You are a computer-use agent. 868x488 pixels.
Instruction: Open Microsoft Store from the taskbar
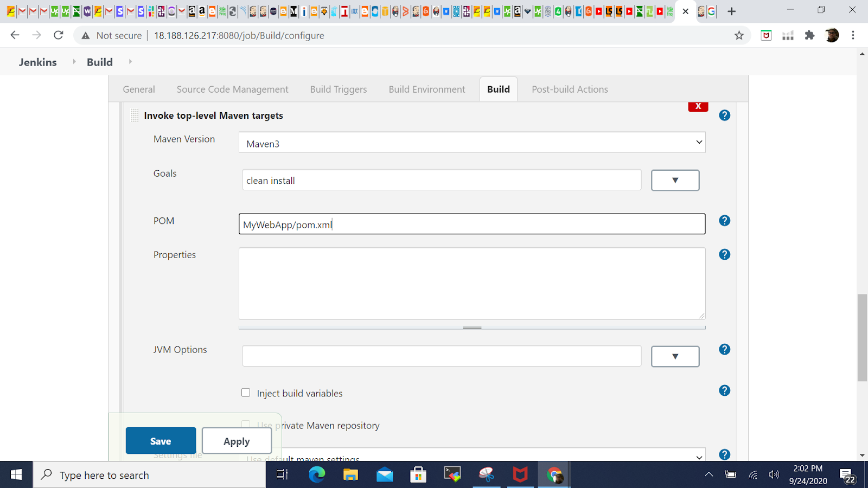click(x=418, y=475)
